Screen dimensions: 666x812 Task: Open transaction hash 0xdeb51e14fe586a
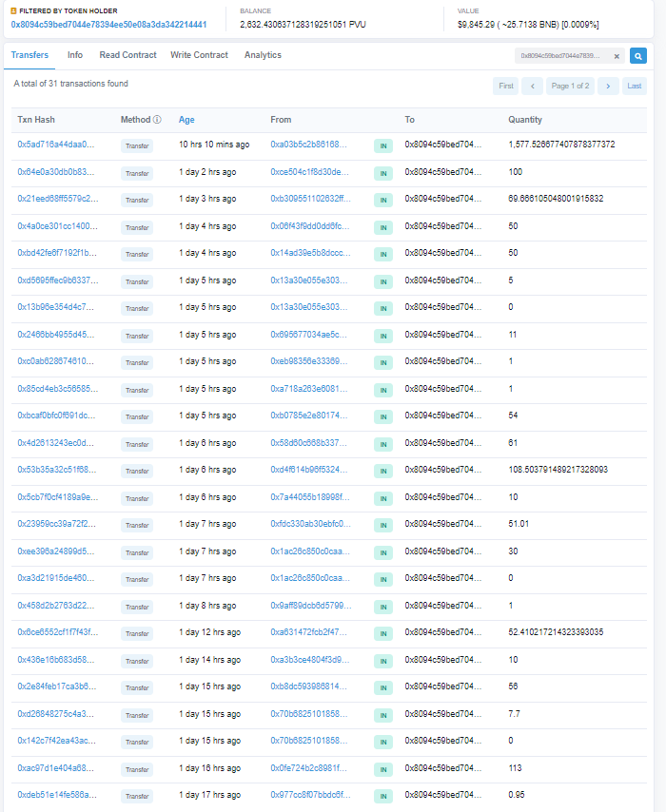pos(56,794)
